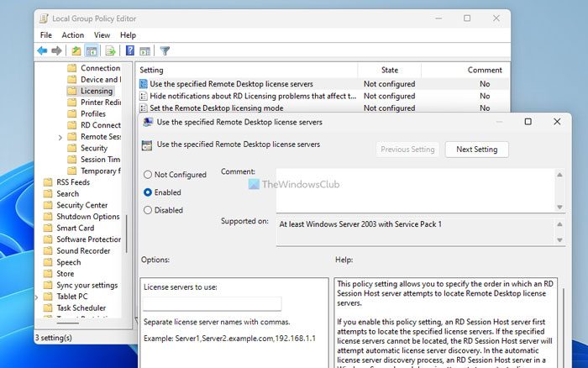Screen dimensions: 588x368
Task: Click the Connection folder icon in the tree
Action: point(71,68)
